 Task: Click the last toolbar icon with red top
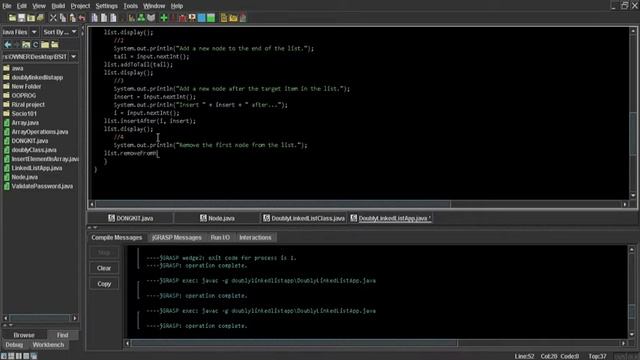(243, 18)
